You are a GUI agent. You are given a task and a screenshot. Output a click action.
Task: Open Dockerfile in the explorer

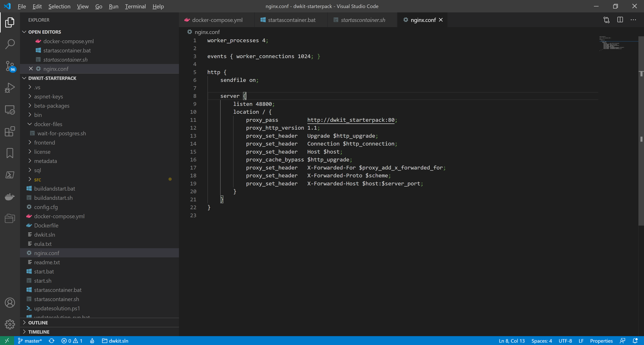click(x=99, y=225)
